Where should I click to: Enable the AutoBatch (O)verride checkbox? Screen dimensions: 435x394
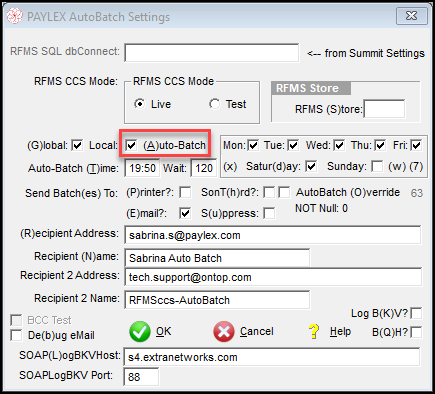[284, 192]
